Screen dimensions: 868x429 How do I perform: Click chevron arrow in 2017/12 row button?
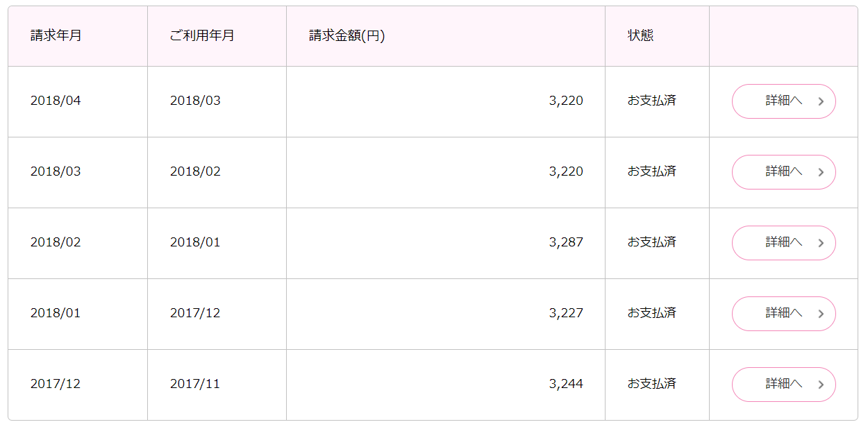click(x=821, y=385)
